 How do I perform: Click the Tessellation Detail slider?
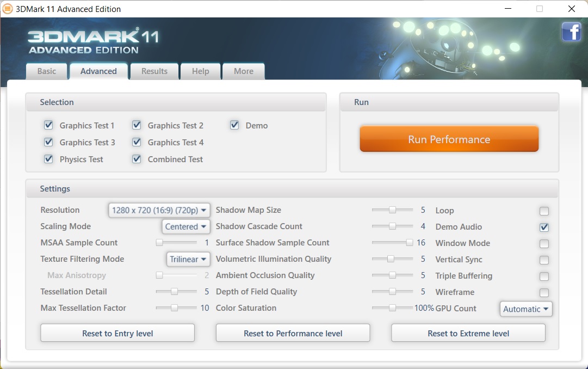pyautogui.click(x=176, y=292)
